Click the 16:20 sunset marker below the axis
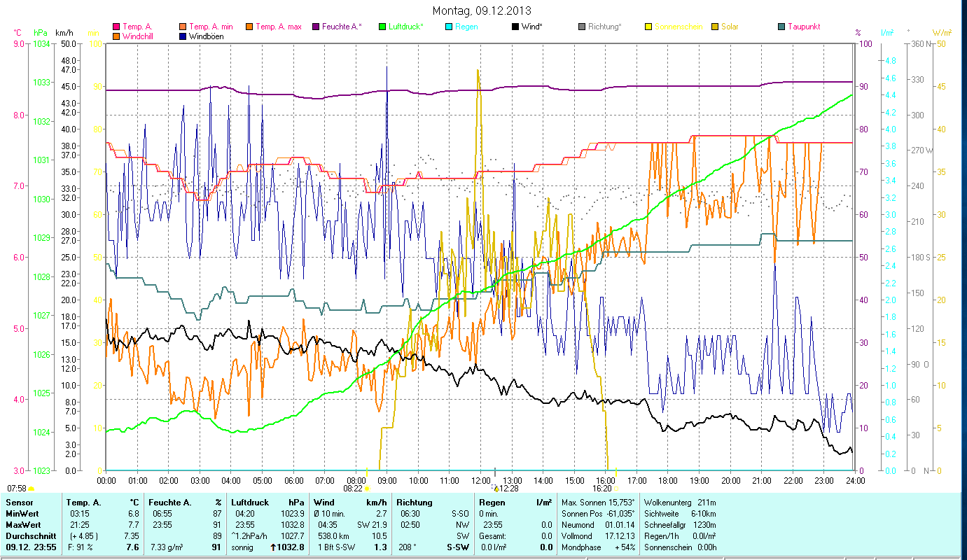This screenshot has height=560, width=967. tap(601, 489)
